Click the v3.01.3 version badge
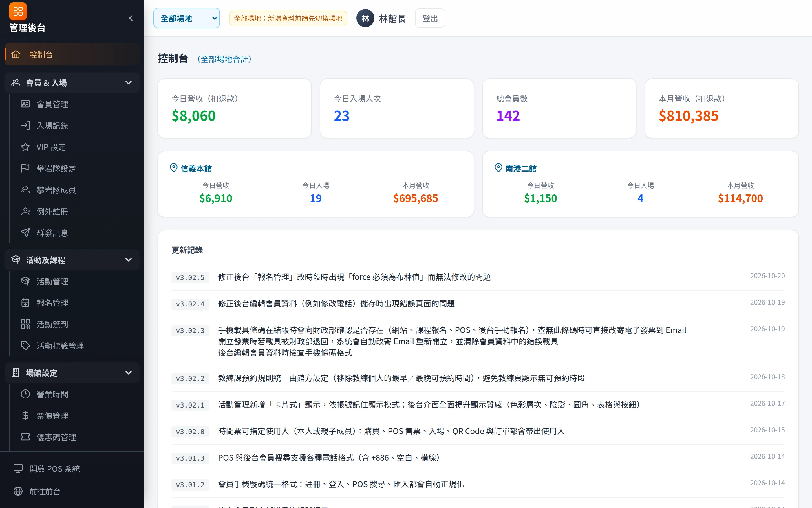This screenshot has height=508, width=812. coord(190,458)
